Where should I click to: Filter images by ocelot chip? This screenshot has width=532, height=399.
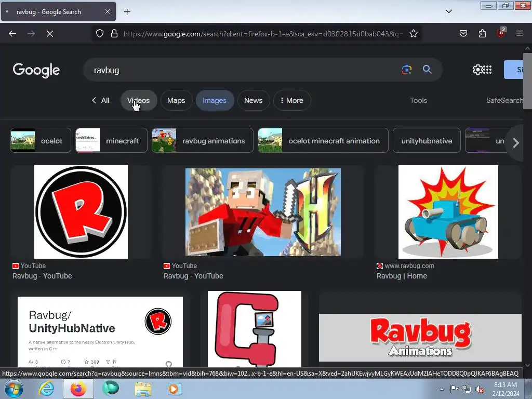click(41, 140)
